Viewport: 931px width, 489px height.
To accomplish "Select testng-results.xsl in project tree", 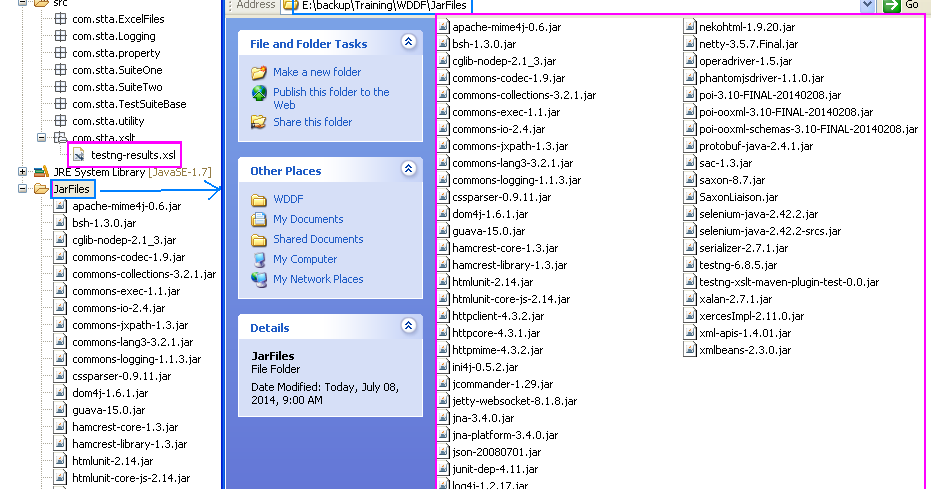I will click(133, 155).
